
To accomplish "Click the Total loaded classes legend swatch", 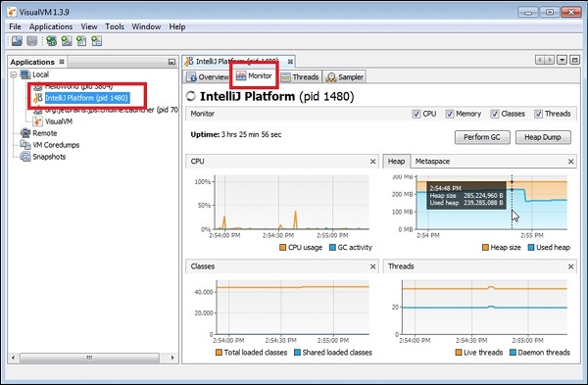I will [x=219, y=353].
